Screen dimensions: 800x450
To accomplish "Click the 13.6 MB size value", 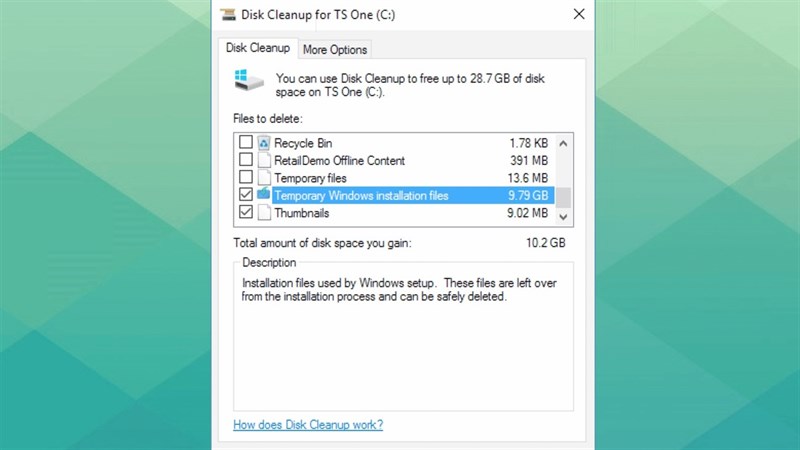I will [x=528, y=178].
